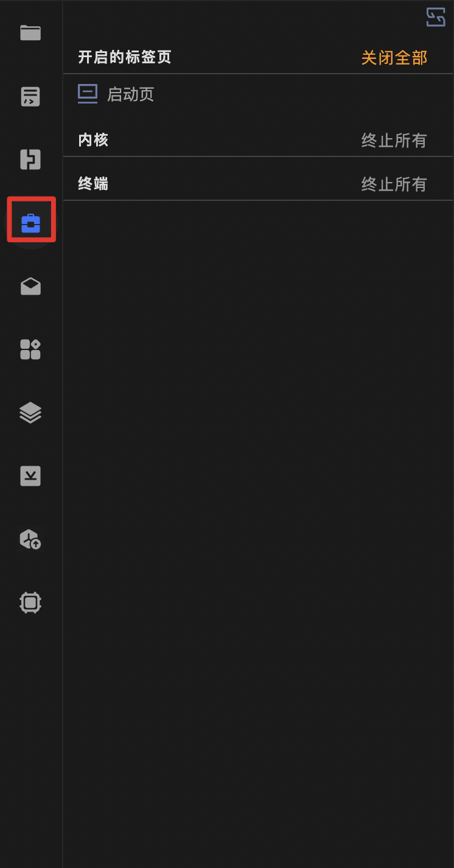Open the third sidebar bracket-shaped icon
The image size is (454, 868).
(x=30, y=159)
